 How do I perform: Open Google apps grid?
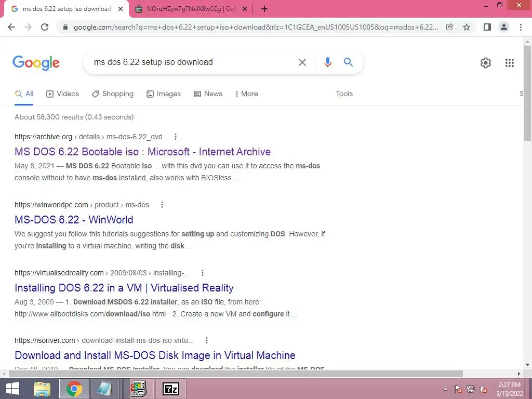(x=510, y=63)
